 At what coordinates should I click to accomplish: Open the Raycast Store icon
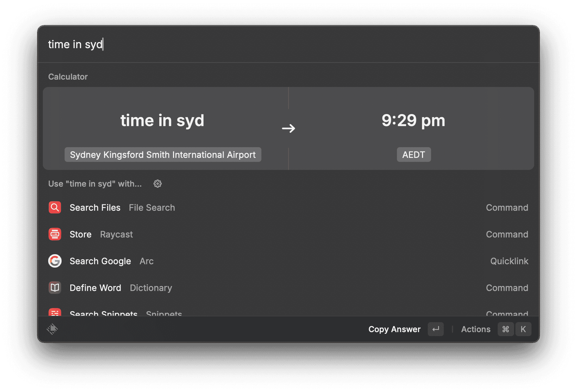pyautogui.click(x=55, y=234)
